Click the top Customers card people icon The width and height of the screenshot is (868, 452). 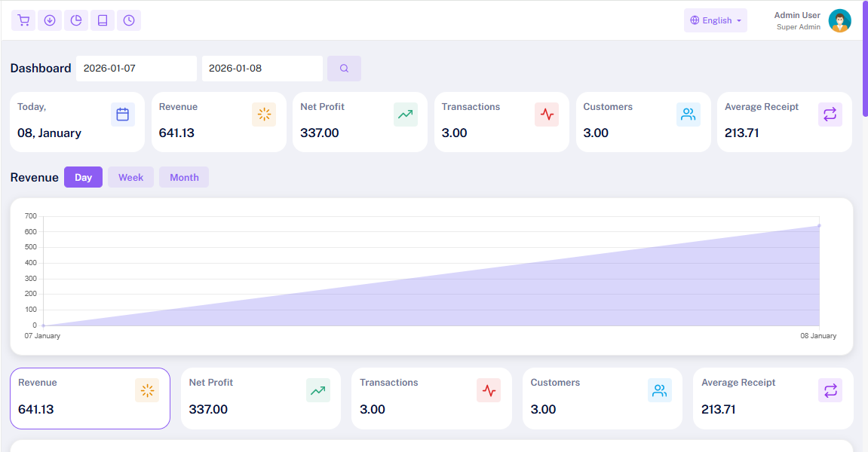[688, 115]
